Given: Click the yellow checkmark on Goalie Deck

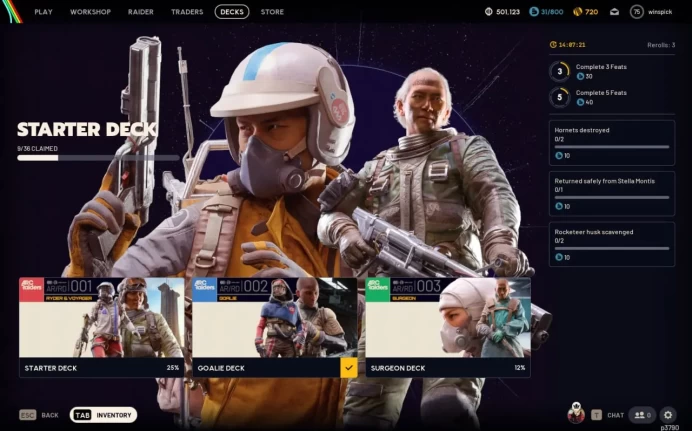Looking at the screenshot, I should (349, 367).
